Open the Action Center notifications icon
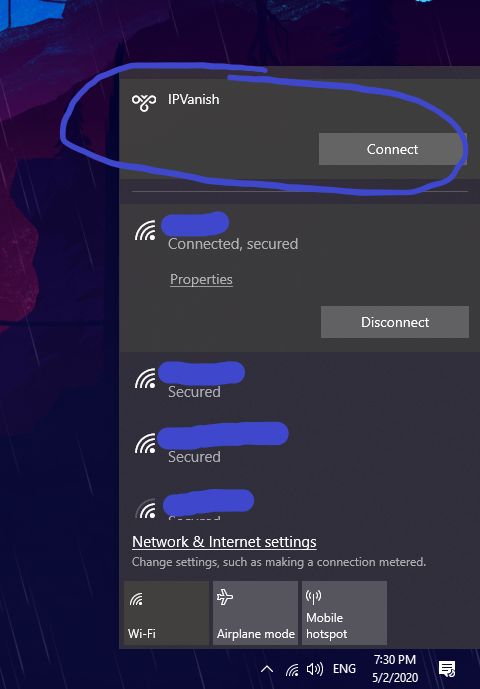The image size is (480, 689). (x=447, y=669)
